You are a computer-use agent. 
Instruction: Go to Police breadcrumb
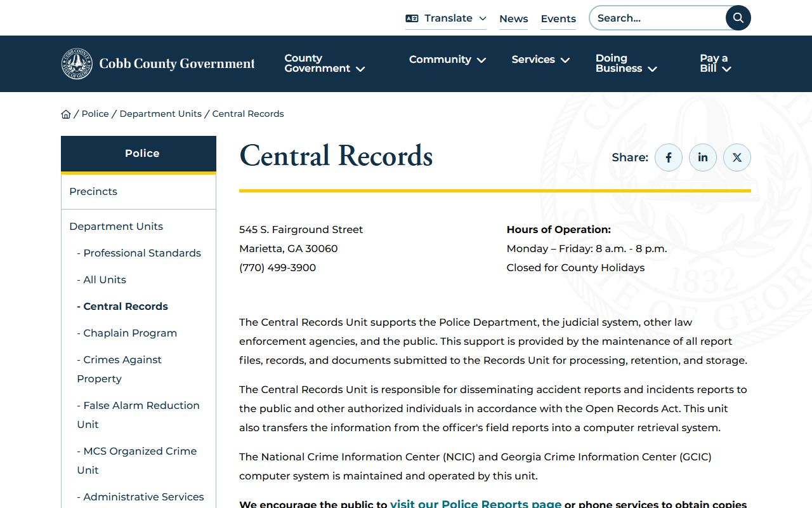pos(95,114)
